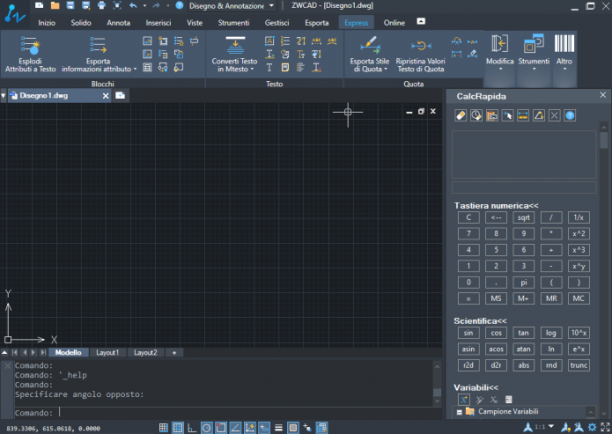The width and height of the screenshot is (612, 434).
Task: Click Ripristina Valori Testo di Quota
Action: (x=420, y=54)
